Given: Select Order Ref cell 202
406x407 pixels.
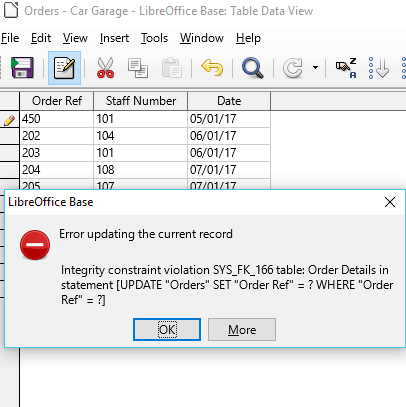Looking at the screenshot, I should (x=57, y=136).
